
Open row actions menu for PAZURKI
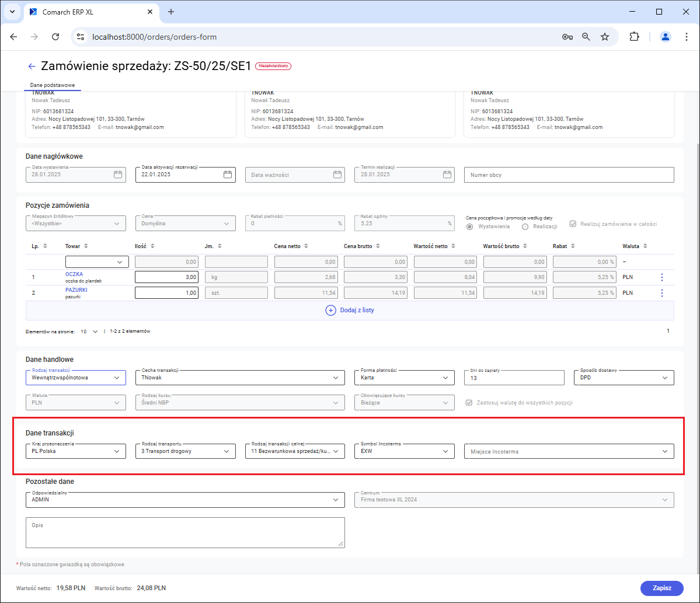click(661, 293)
